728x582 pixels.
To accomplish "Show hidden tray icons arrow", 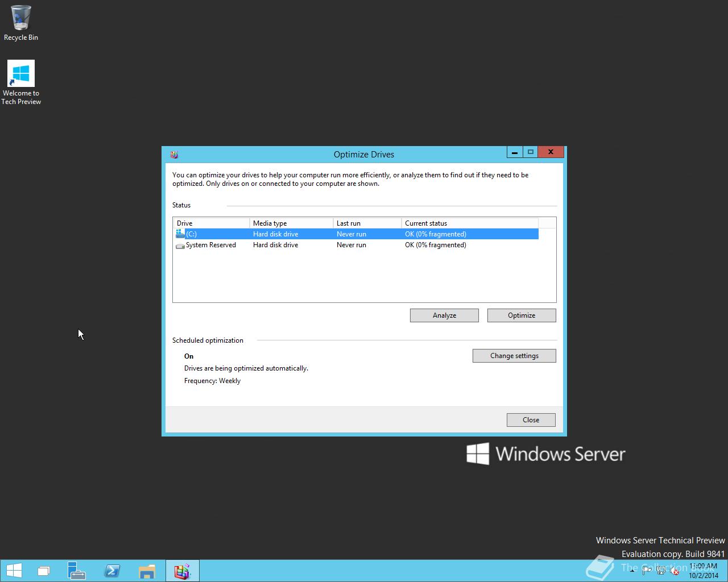I will coord(632,571).
